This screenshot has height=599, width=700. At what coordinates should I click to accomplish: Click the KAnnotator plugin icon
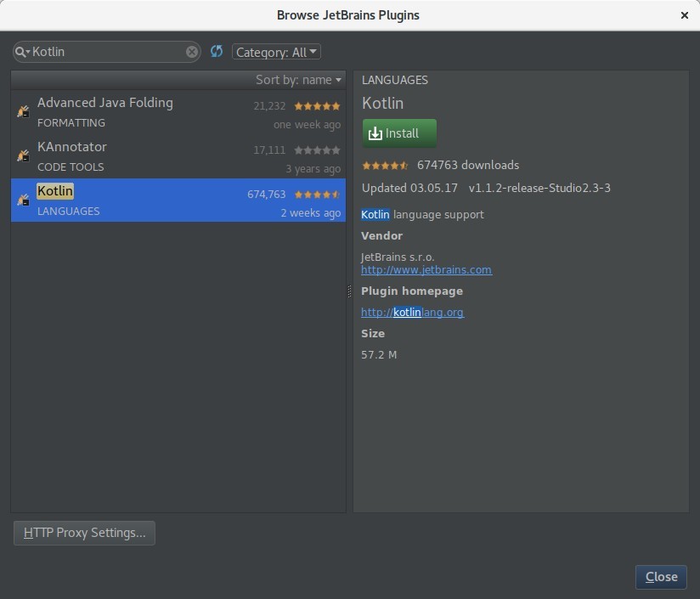point(24,155)
